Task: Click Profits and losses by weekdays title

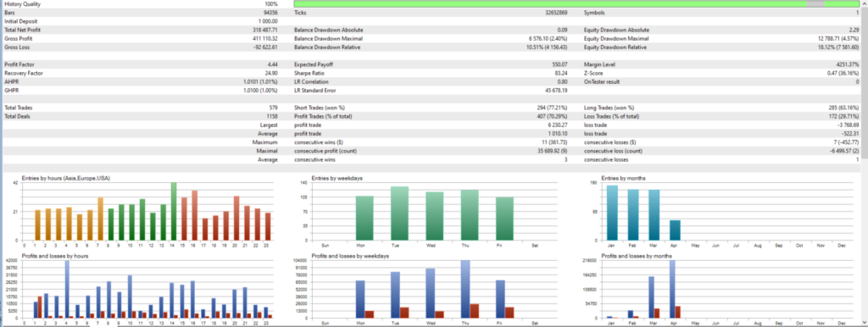Action: coord(350,256)
